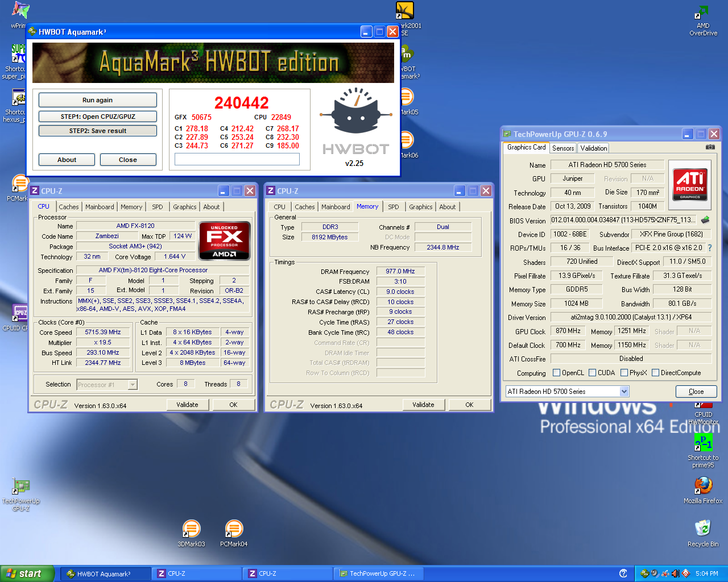
Task: Enable the DirectCompute checkbox
Action: click(656, 373)
